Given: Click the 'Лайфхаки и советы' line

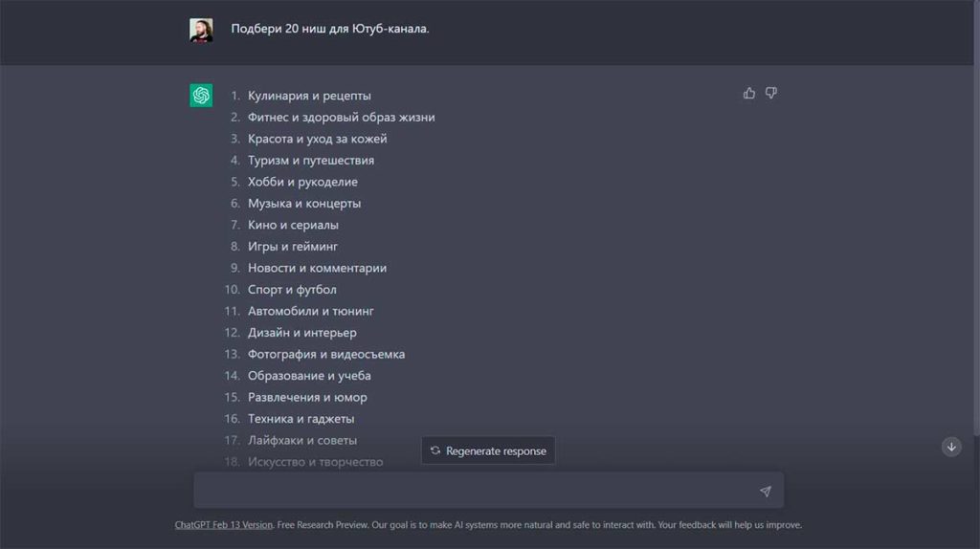Looking at the screenshot, I should click(302, 441).
